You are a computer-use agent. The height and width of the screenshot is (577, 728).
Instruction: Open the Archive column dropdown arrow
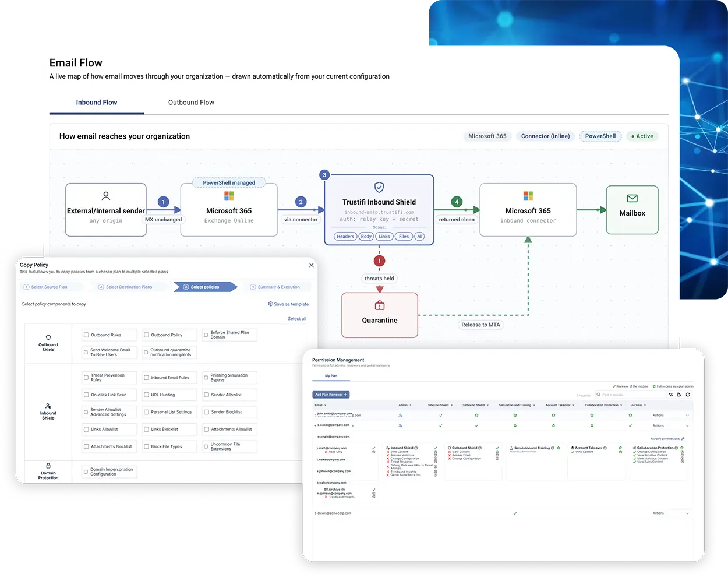coord(645,405)
